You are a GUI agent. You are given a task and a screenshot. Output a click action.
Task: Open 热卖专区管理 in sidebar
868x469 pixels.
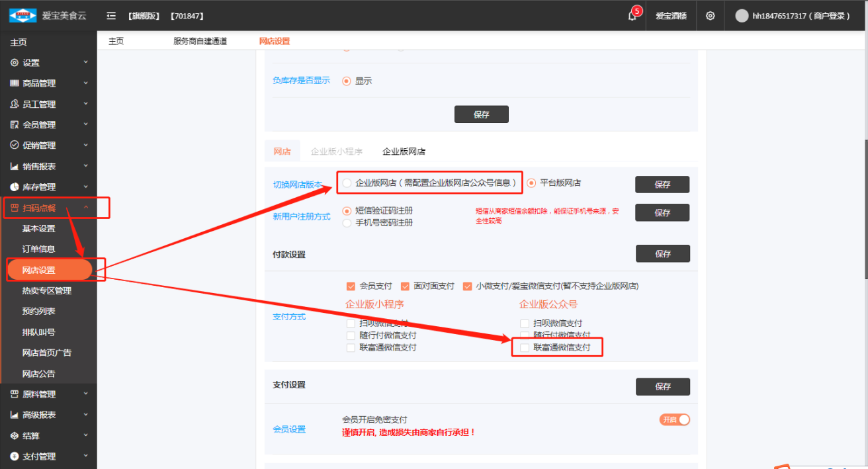[x=46, y=290]
